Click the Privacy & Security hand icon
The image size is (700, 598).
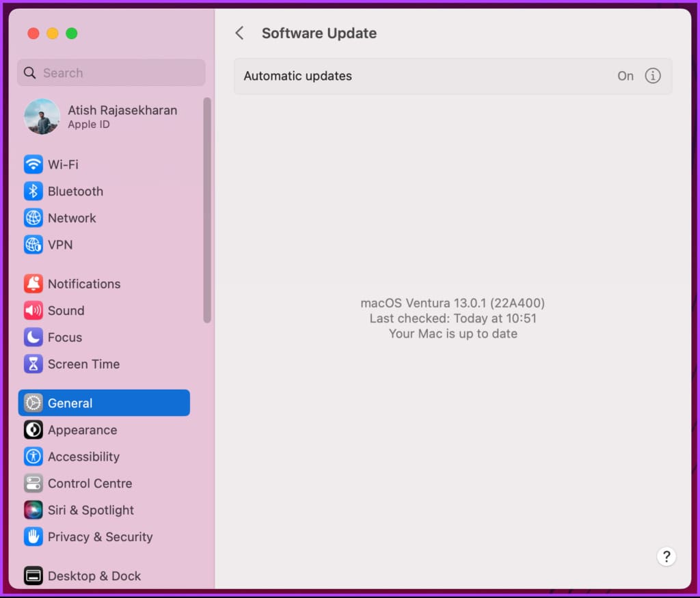pyautogui.click(x=33, y=537)
